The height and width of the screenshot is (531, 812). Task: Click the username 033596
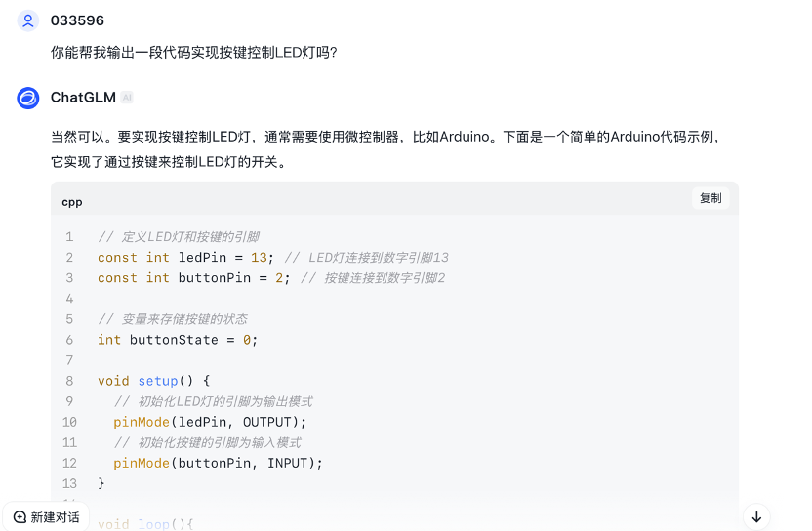pos(77,20)
